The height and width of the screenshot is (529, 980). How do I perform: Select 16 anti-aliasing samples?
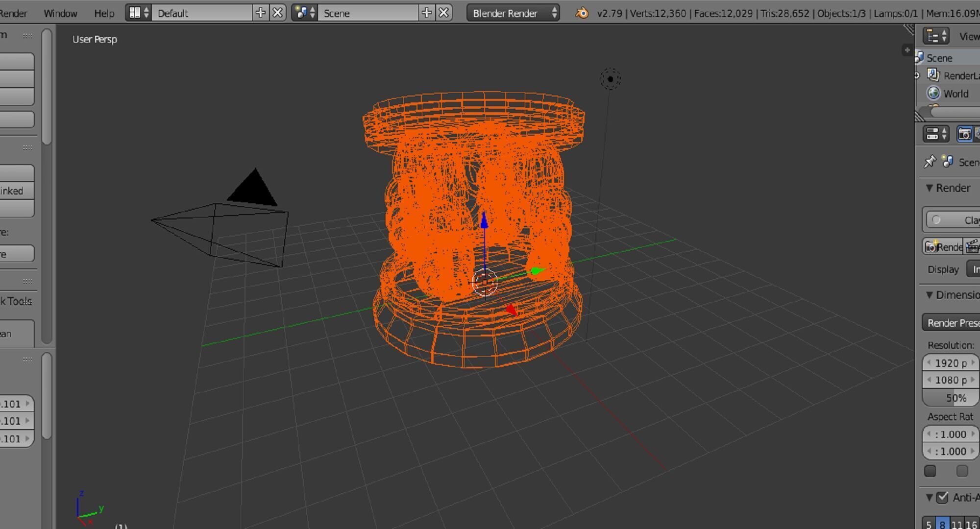tap(971, 524)
